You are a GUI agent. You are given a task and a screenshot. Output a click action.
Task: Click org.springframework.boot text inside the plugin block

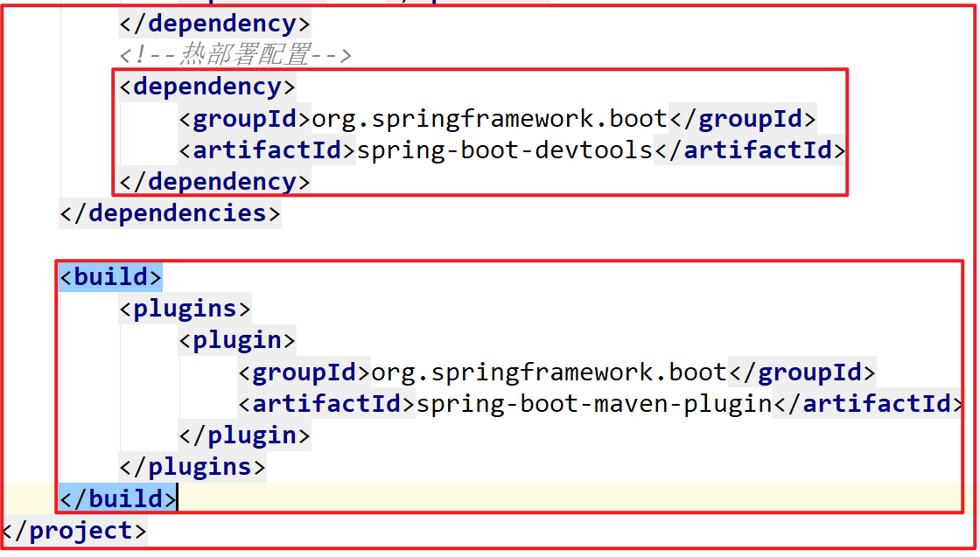549,372
